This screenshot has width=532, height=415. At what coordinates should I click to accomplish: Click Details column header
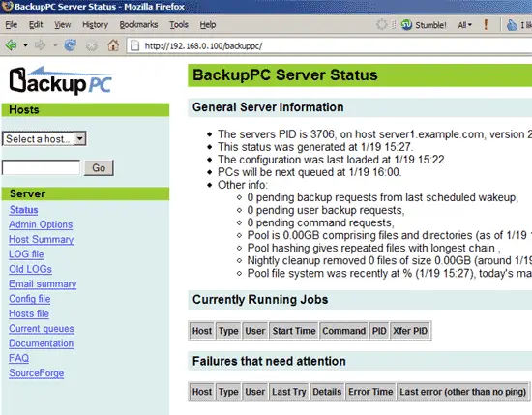pyautogui.click(x=327, y=392)
